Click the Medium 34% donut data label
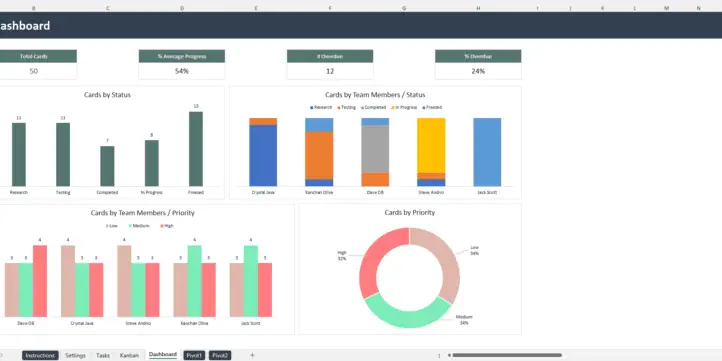 464,320
